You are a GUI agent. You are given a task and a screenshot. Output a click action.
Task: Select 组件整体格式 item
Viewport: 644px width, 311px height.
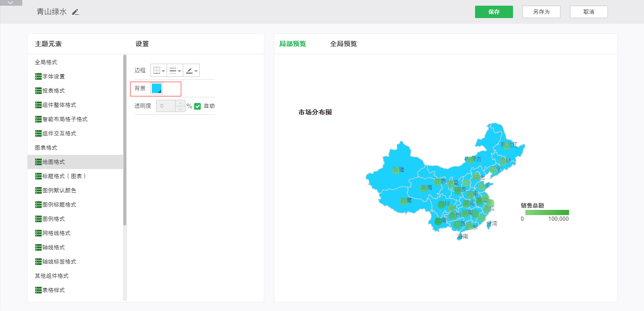(59, 105)
